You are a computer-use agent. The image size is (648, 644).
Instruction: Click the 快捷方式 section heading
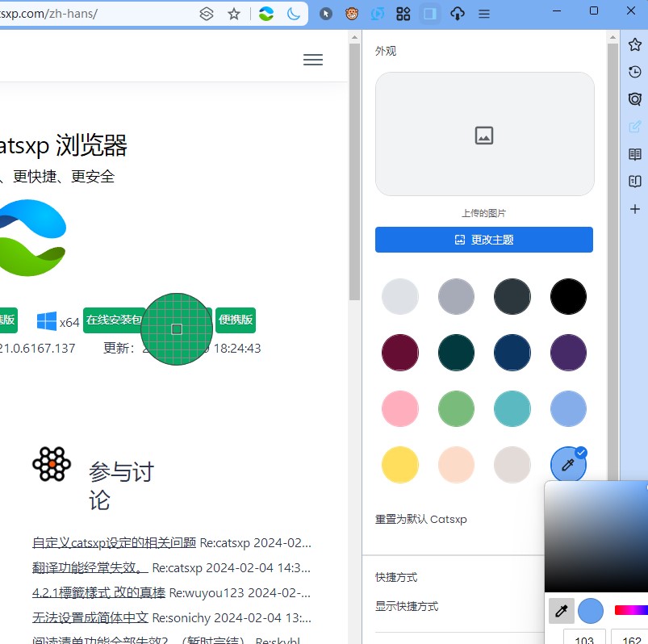pos(396,577)
